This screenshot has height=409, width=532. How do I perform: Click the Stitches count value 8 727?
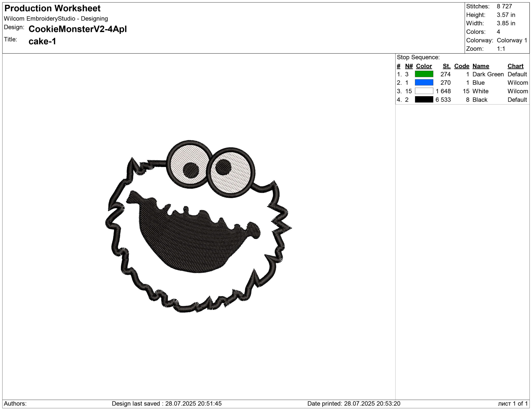coord(504,6)
